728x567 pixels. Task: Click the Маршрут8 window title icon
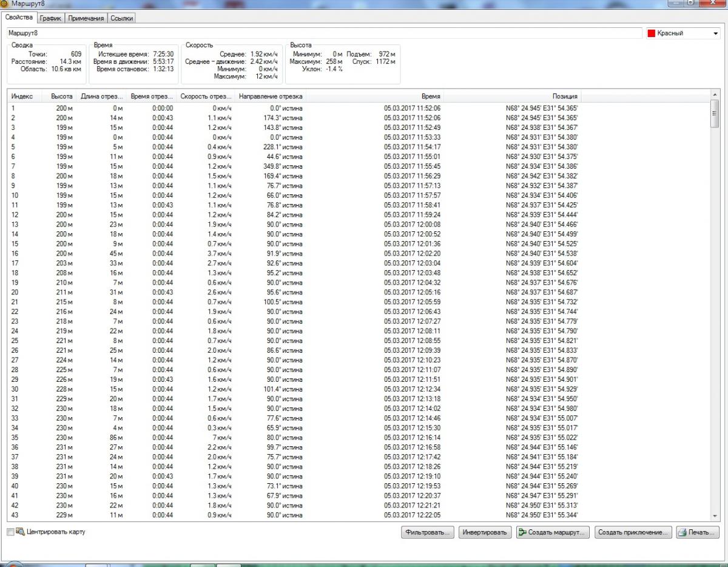(5, 4)
